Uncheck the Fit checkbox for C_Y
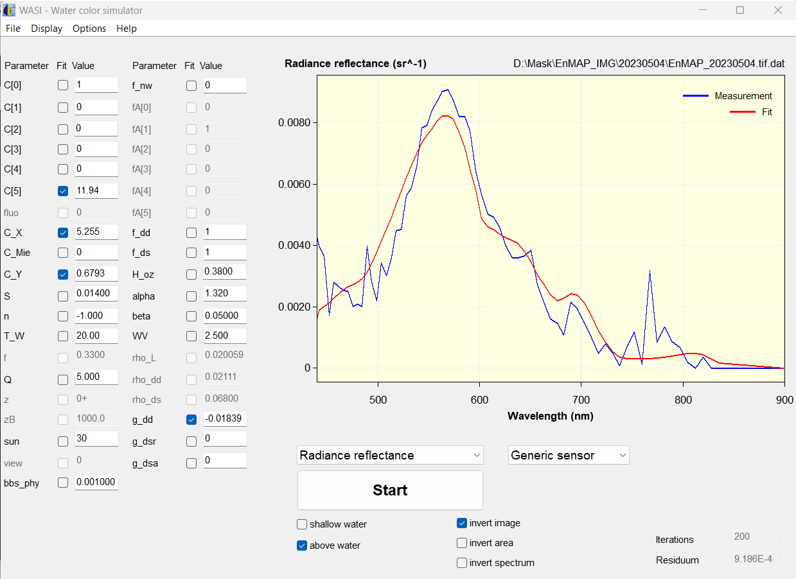The width and height of the screenshot is (796, 579). (63, 274)
